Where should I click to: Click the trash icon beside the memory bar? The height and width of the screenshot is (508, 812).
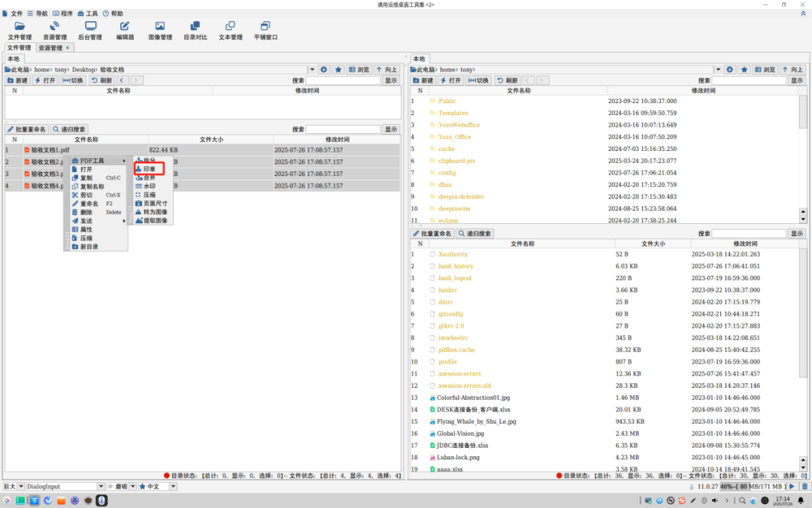coord(804,486)
